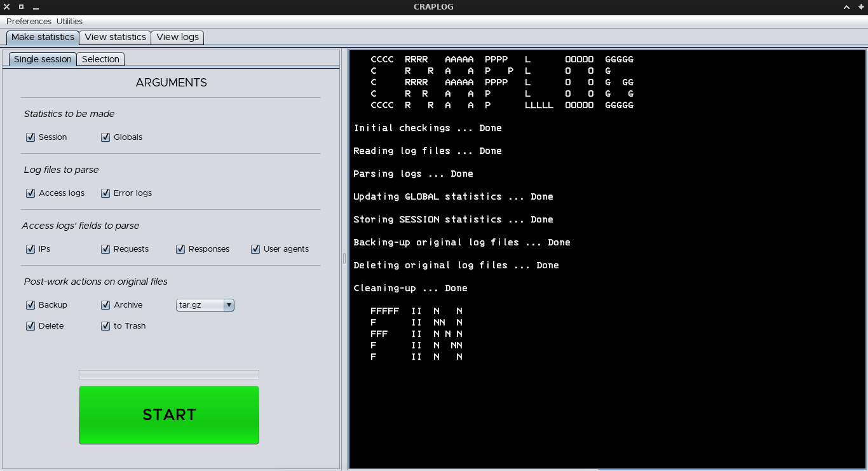Click the shade-up arrow icon in title bar

[x=846, y=7]
